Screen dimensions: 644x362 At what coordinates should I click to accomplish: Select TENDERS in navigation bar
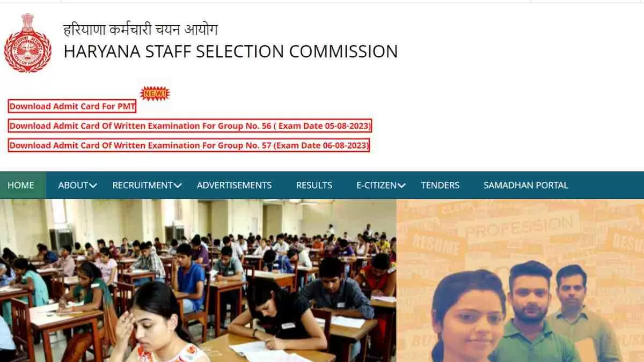[x=440, y=185]
